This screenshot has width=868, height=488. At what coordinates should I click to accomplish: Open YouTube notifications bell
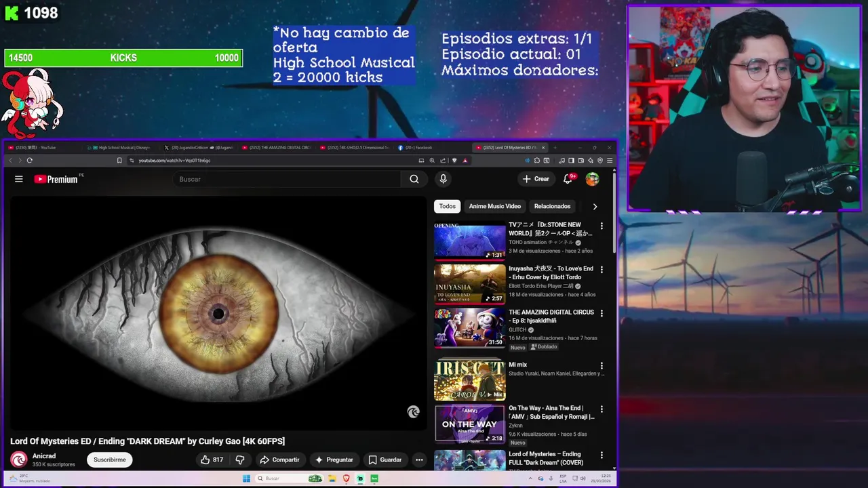[568, 179]
